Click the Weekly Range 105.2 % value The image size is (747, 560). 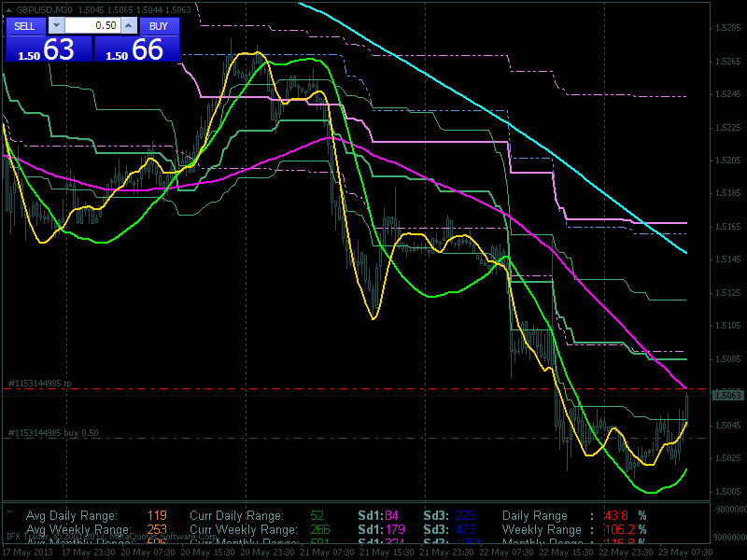pos(626,529)
